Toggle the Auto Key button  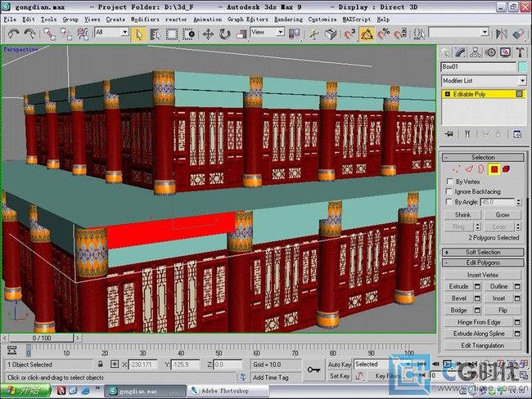click(x=340, y=365)
